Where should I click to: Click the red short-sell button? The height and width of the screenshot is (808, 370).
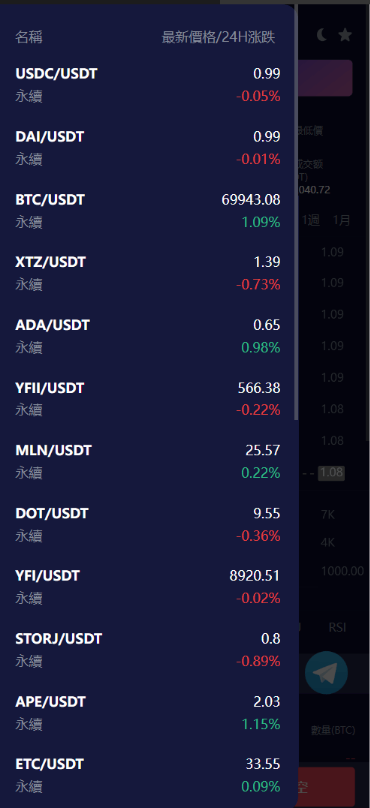(327, 787)
